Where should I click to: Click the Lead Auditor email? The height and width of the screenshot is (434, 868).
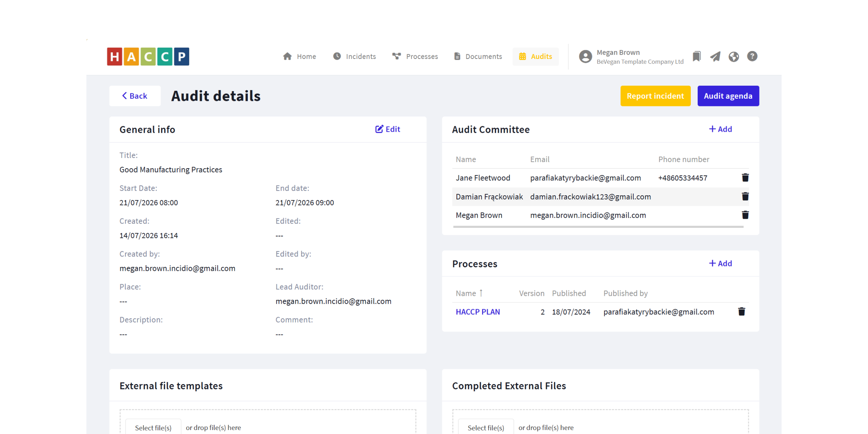click(x=333, y=301)
